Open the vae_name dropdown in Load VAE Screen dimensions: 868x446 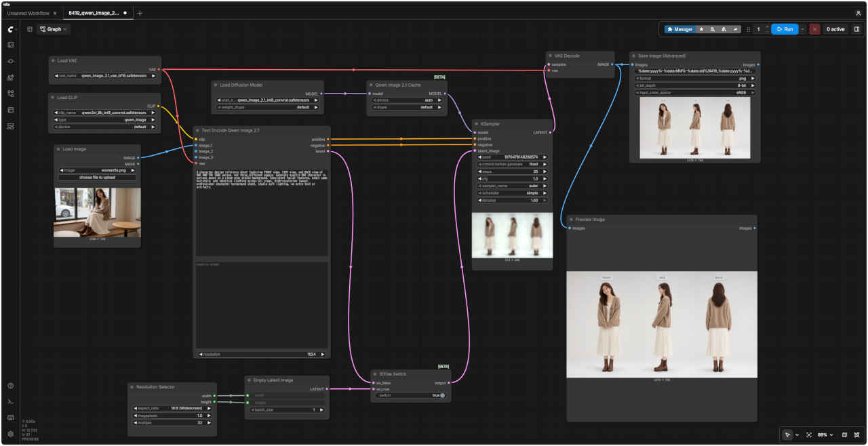tap(105, 76)
